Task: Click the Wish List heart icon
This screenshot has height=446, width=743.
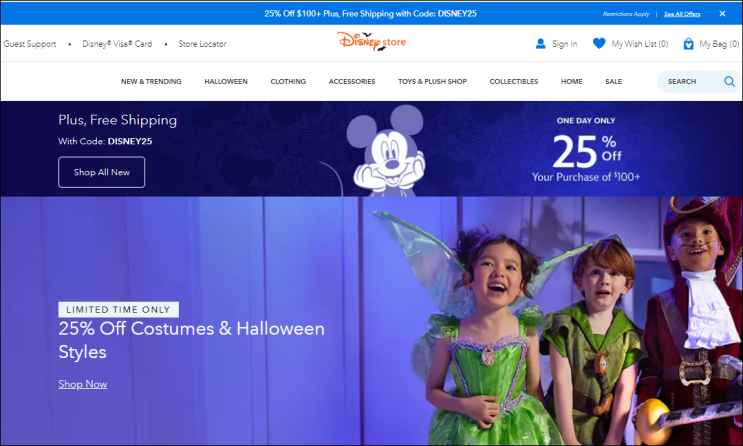Action: click(599, 44)
